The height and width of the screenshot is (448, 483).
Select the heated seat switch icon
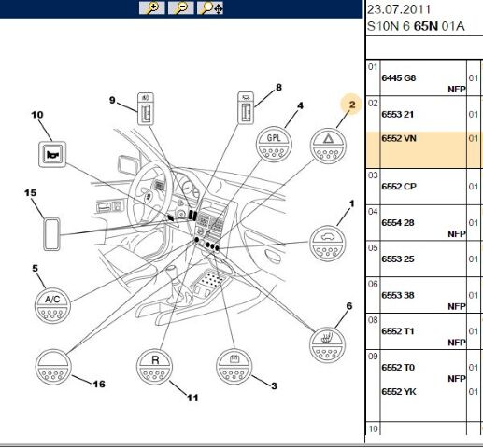(x=327, y=344)
